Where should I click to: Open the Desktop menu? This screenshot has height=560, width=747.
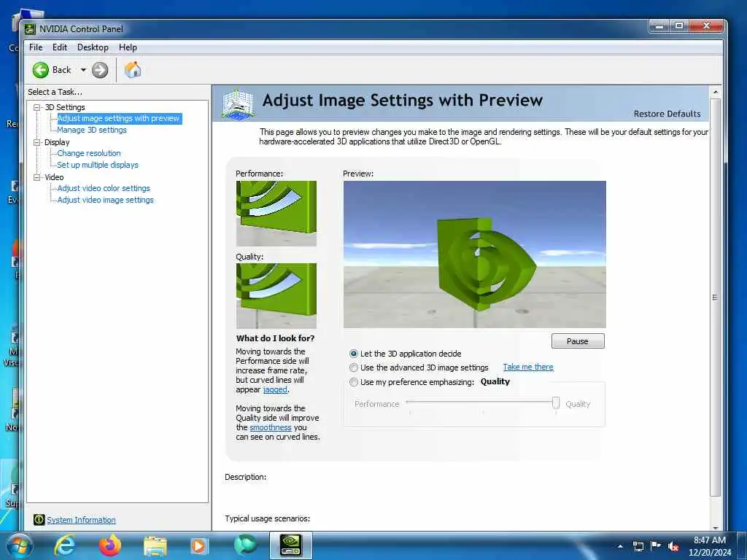click(x=93, y=47)
